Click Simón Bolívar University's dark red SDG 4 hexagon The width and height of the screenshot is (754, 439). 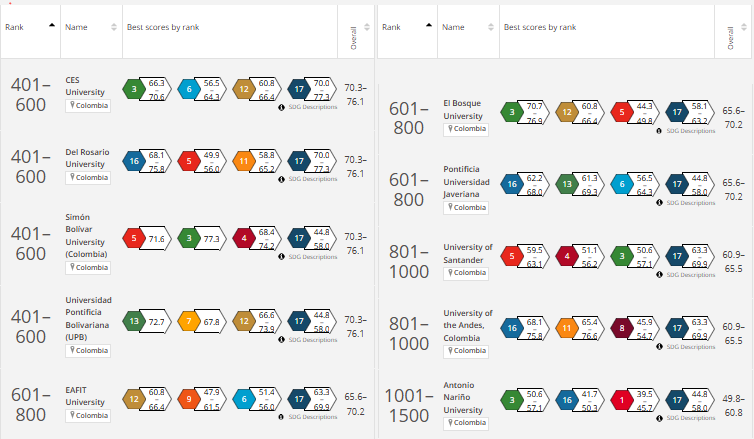point(244,238)
